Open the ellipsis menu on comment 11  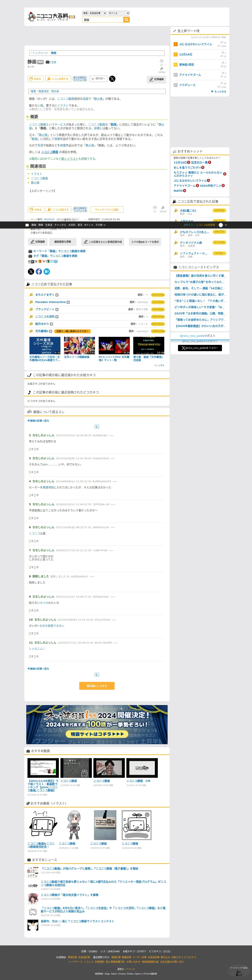point(115,643)
